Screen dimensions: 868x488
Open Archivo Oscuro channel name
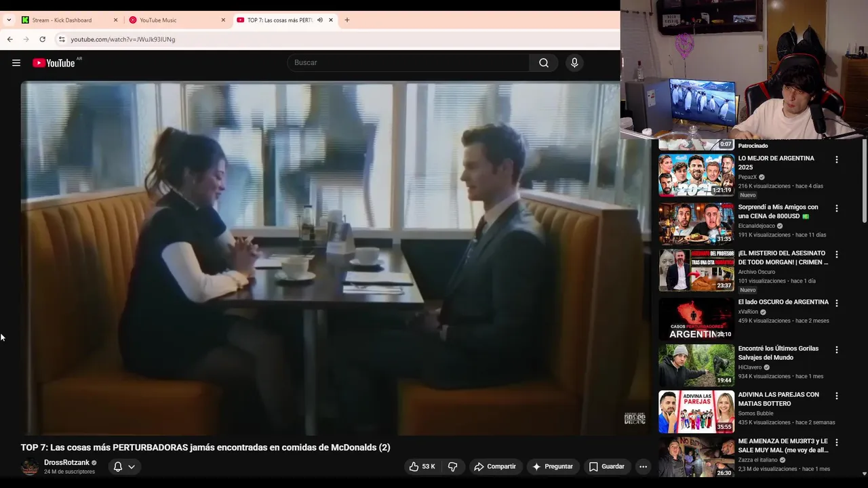tap(756, 272)
